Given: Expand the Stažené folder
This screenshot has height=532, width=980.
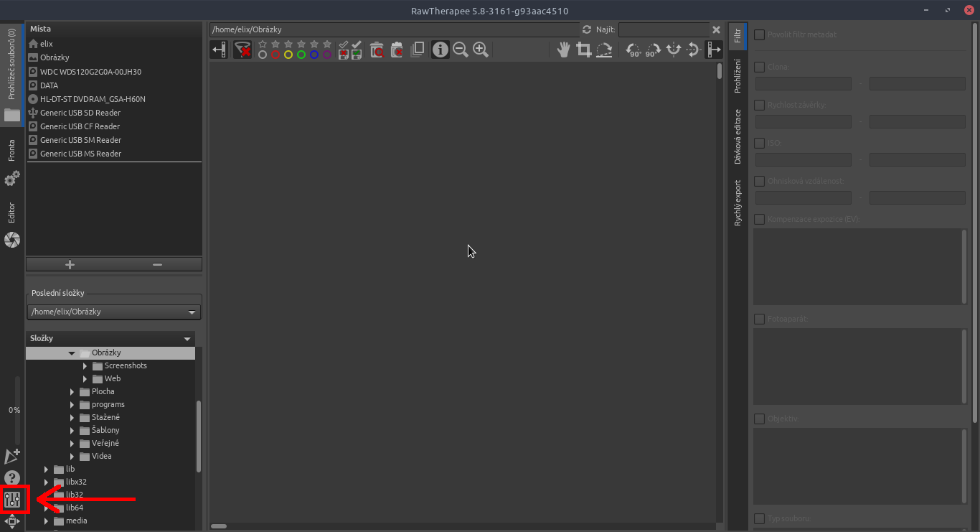Looking at the screenshot, I should pos(72,417).
